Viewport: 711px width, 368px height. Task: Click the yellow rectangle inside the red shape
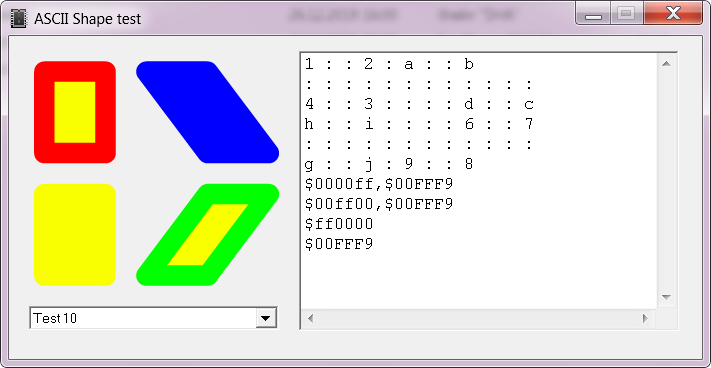coord(75,112)
